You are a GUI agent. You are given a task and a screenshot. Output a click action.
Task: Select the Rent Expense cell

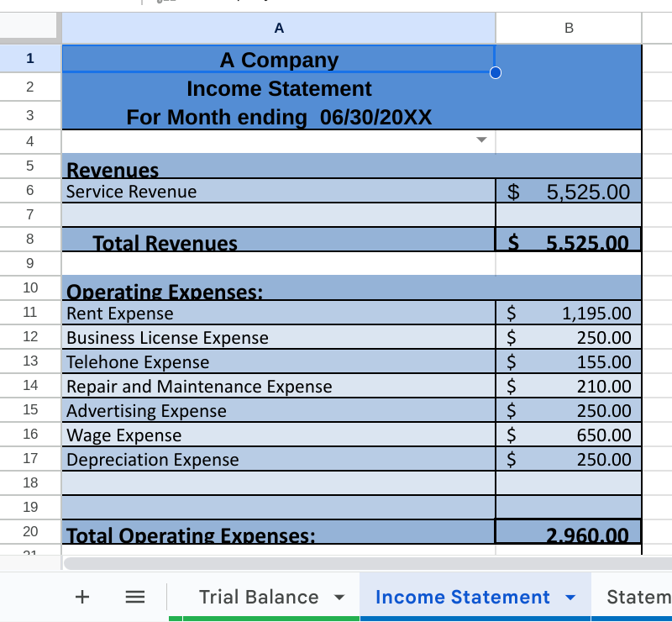click(x=279, y=313)
